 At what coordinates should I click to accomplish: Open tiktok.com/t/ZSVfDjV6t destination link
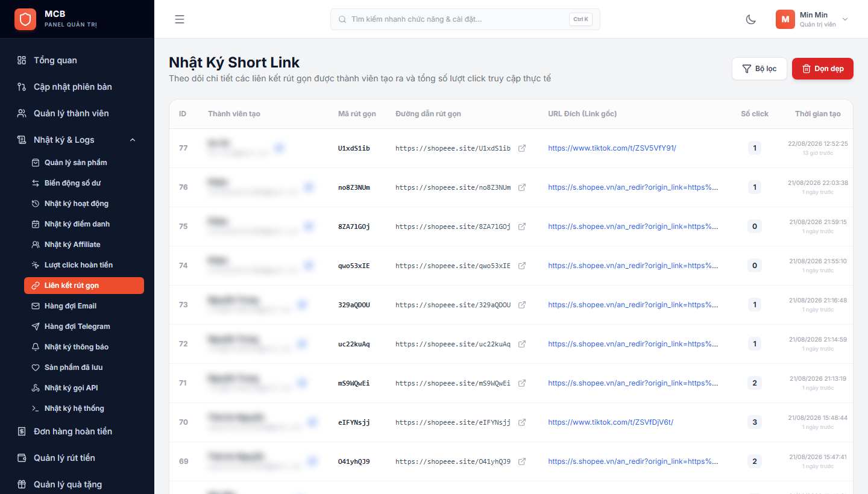[x=611, y=422]
